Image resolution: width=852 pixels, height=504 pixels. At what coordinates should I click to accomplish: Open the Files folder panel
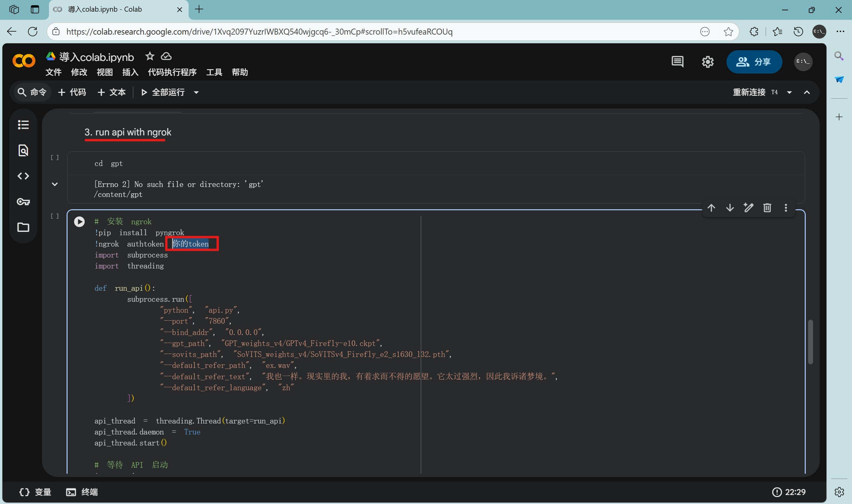[x=23, y=227]
